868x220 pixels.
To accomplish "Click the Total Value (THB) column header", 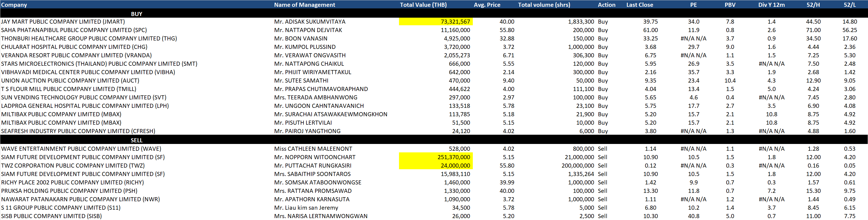I will tap(423, 5).
